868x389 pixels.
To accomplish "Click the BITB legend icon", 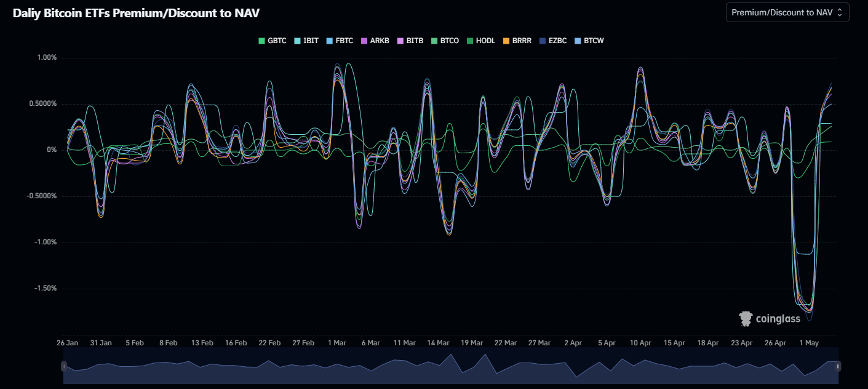I will coord(402,40).
